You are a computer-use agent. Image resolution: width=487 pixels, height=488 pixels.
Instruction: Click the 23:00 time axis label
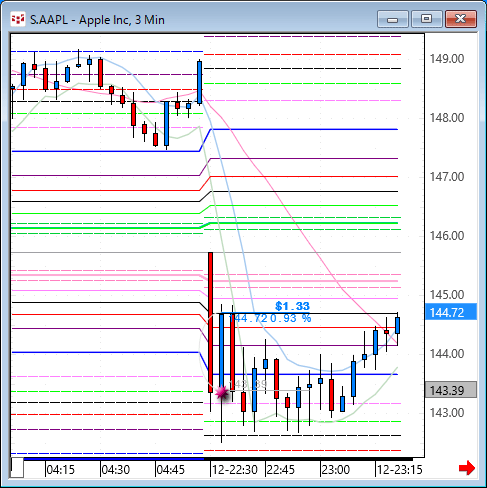click(x=336, y=470)
